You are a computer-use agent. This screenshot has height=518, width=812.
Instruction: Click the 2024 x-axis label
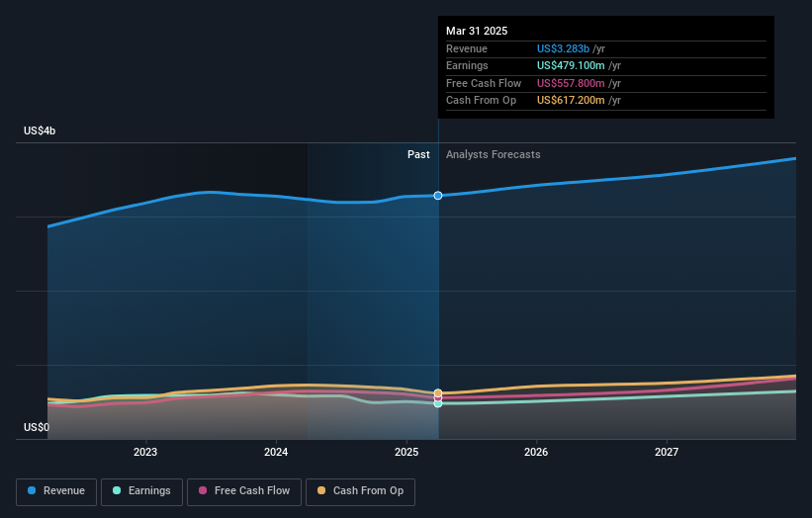pos(276,453)
